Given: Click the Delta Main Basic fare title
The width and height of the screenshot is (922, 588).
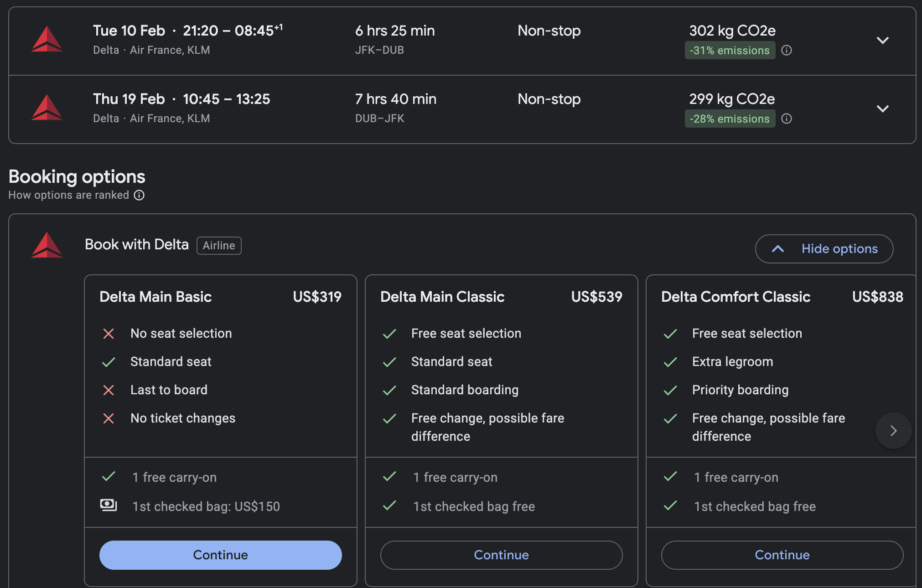Looking at the screenshot, I should (155, 297).
